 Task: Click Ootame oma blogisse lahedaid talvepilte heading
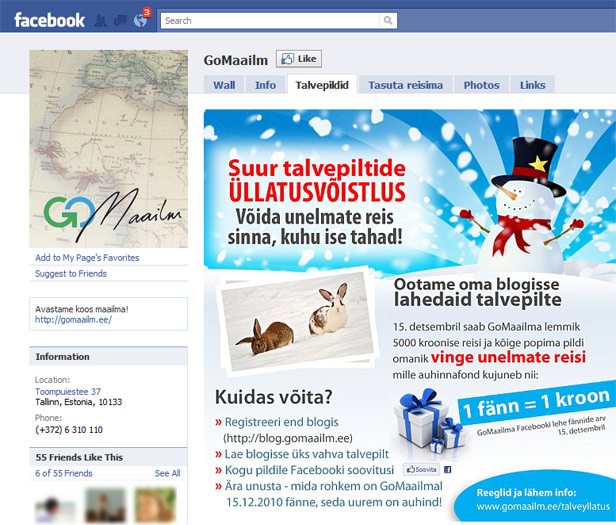click(478, 292)
